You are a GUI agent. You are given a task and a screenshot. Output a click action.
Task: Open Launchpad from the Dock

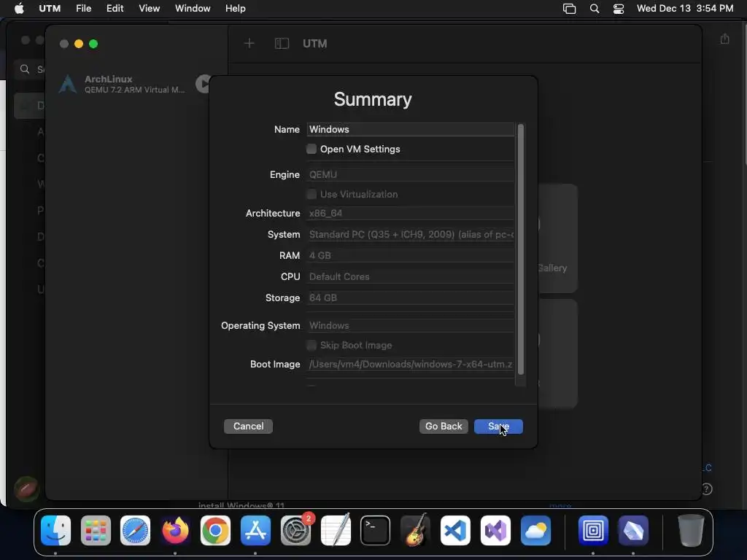click(96, 530)
